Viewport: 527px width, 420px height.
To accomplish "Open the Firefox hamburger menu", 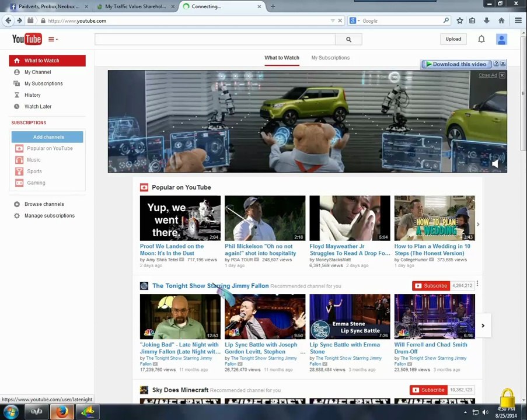I will (518, 20).
